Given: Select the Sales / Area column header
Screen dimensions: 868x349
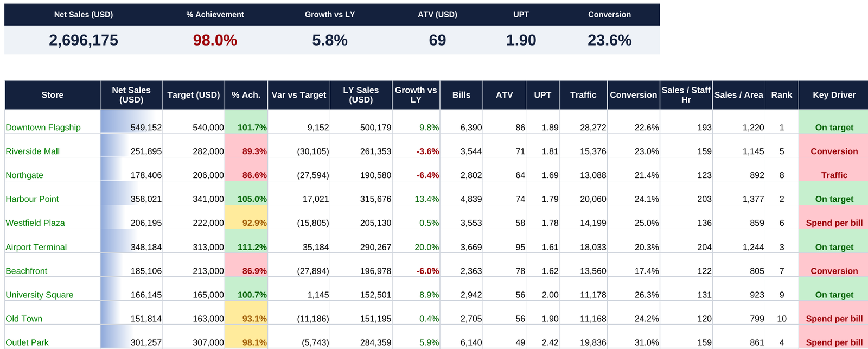Looking at the screenshot, I should coord(739,95).
